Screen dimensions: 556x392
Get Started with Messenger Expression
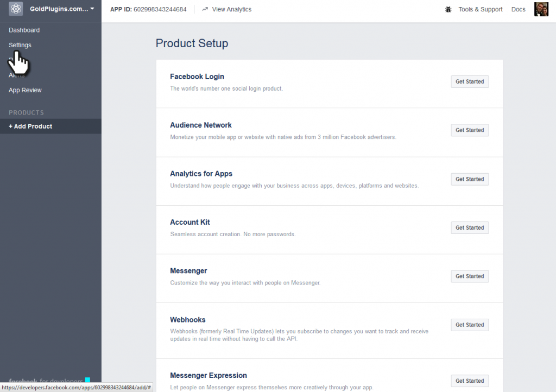click(469, 381)
